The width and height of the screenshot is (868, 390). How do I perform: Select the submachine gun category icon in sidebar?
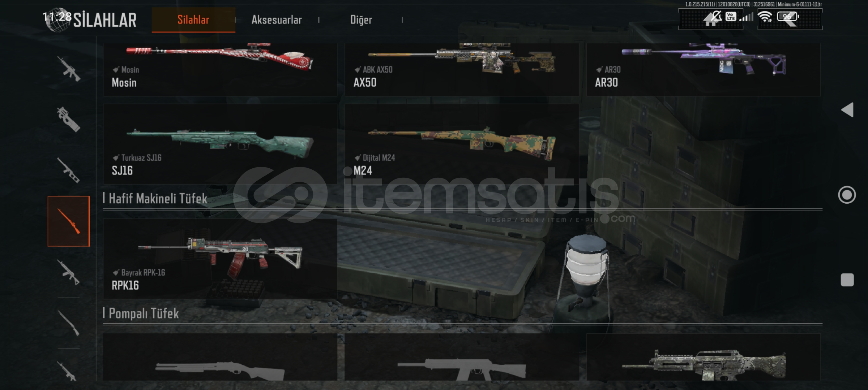point(69,120)
